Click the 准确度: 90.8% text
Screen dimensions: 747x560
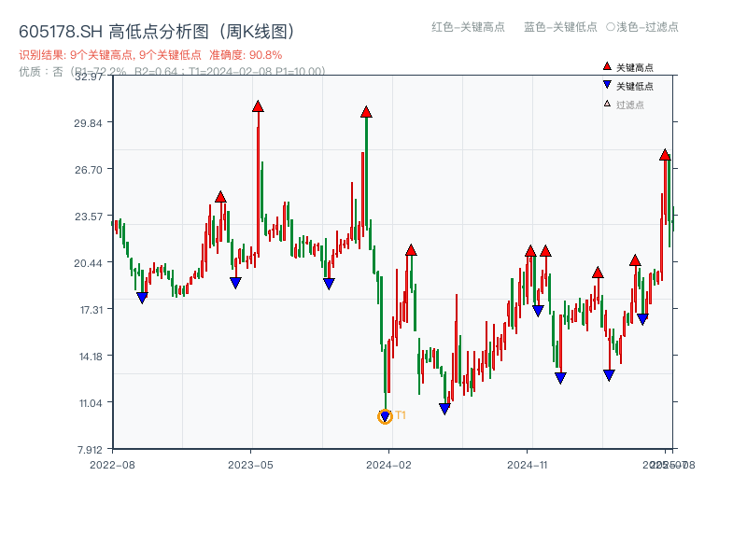click(x=246, y=55)
